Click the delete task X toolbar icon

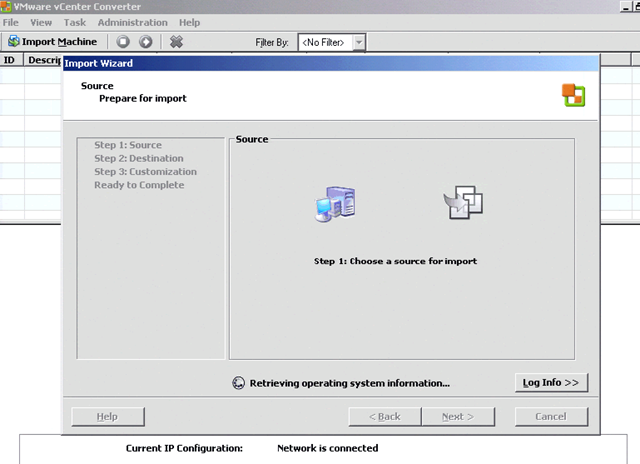pyautogui.click(x=176, y=42)
